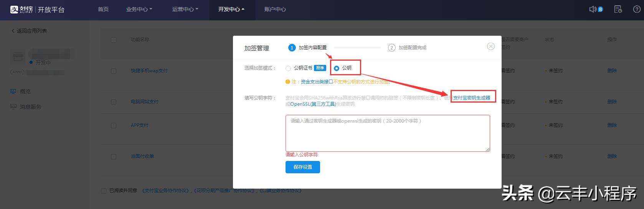This screenshot has width=644, height=209.
Task: Click the Alipay open platform logo
Action: [37, 10]
